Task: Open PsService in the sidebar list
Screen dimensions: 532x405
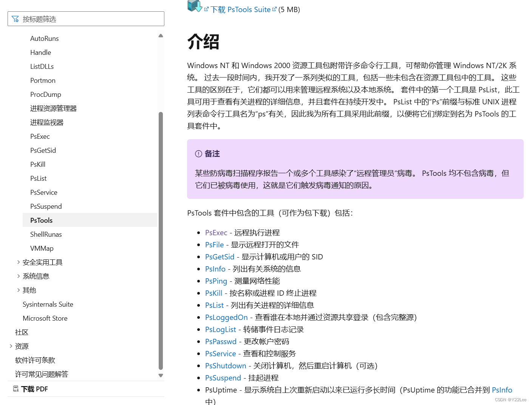Action: (x=44, y=192)
